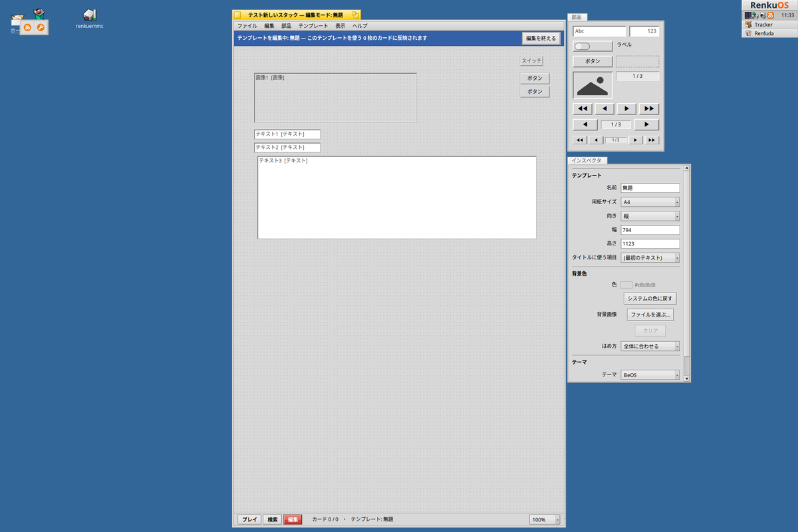Select the 画像1 image box on the canvas

pyautogui.click(x=335, y=98)
